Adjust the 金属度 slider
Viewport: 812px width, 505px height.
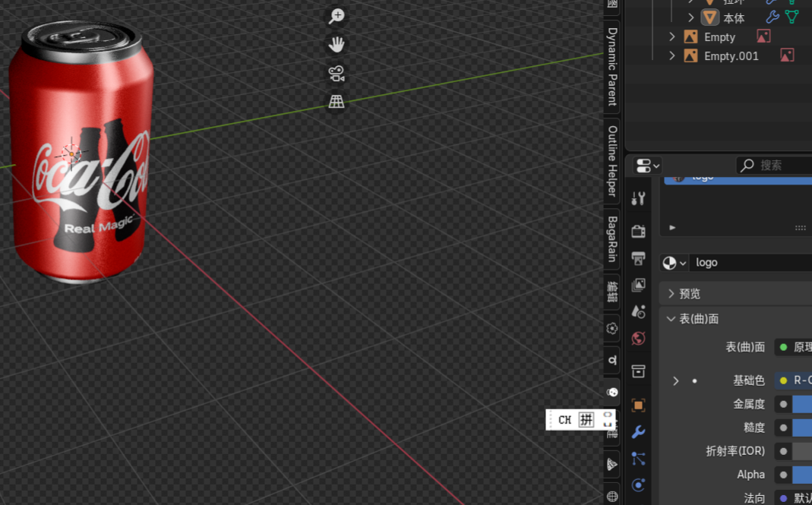coord(802,404)
